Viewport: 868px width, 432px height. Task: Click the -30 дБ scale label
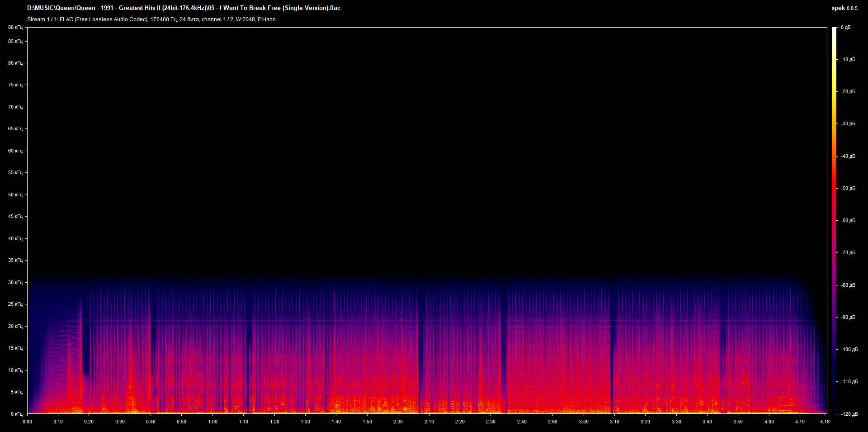coord(848,123)
